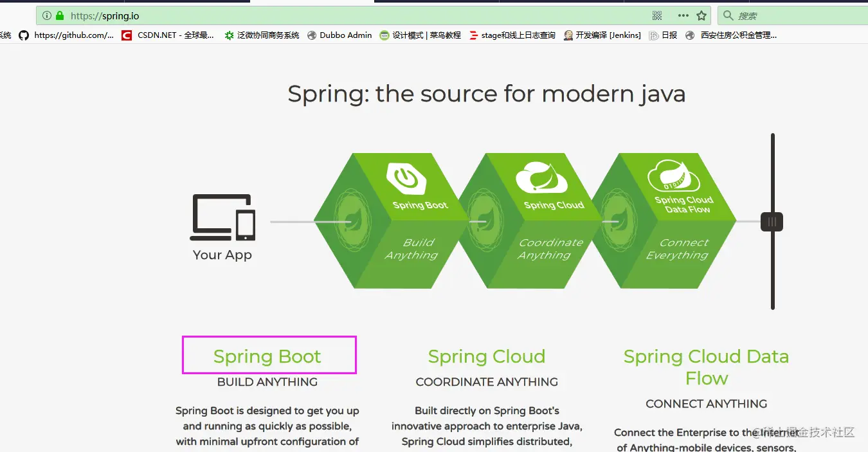Click the Spring Cloud Data Flow icon

pos(673,176)
